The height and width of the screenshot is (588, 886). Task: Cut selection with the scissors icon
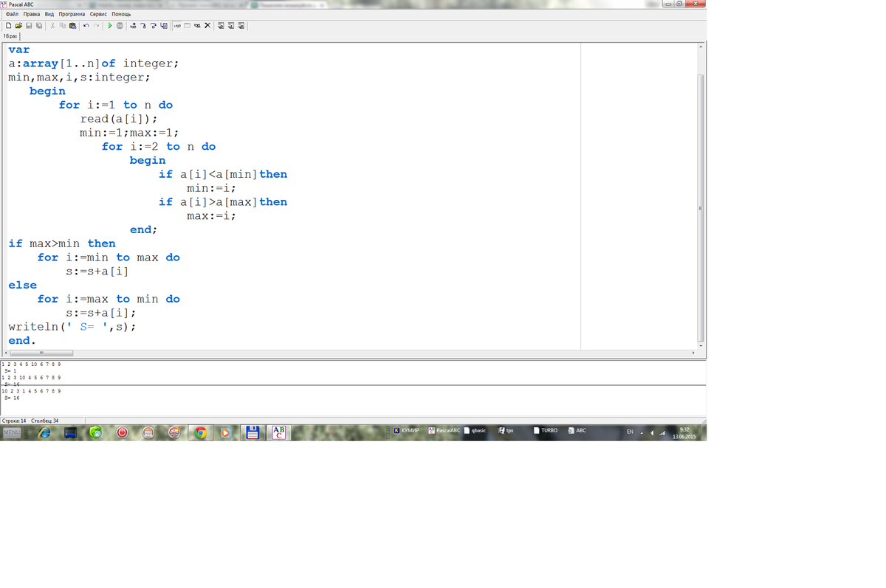pyautogui.click(x=52, y=26)
